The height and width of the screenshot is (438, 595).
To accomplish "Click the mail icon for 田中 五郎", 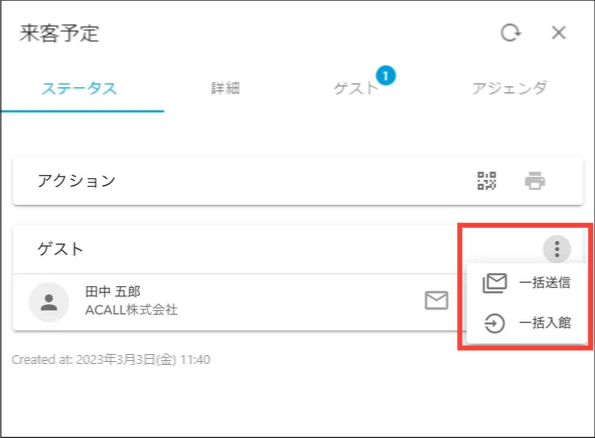I will (436, 301).
